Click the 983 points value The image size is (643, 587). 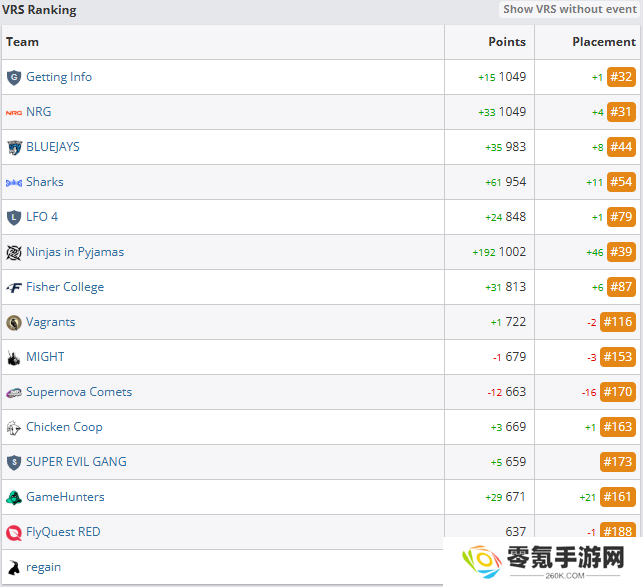(x=516, y=147)
